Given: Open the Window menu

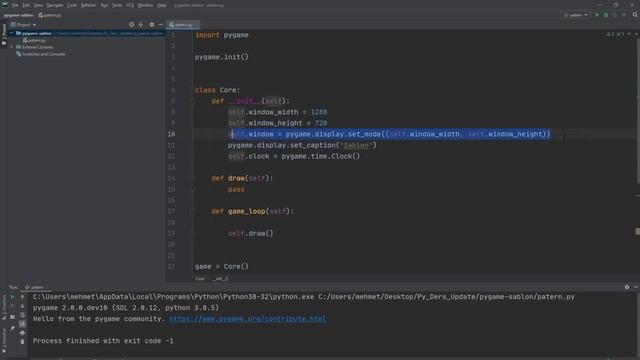Looking at the screenshot, I should pyautogui.click(x=145, y=5).
